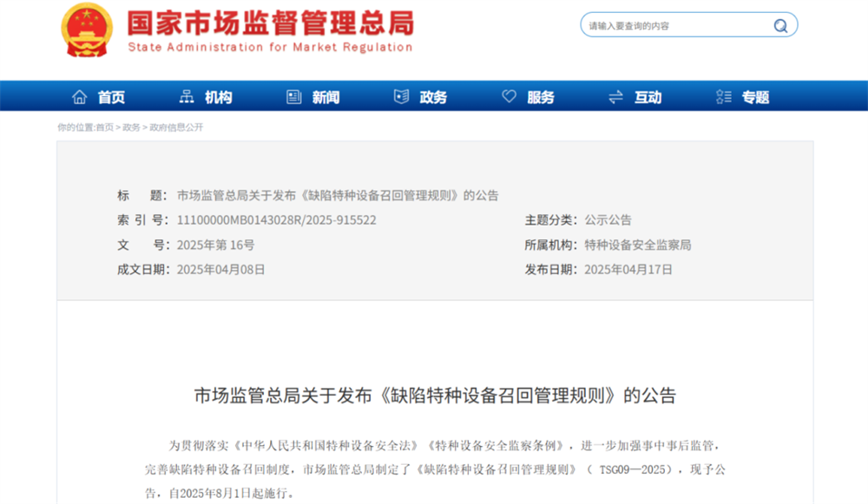The width and height of the screenshot is (868, 504).
Task: Click the publish date 2025年04月17日
Action: point(628,270)
